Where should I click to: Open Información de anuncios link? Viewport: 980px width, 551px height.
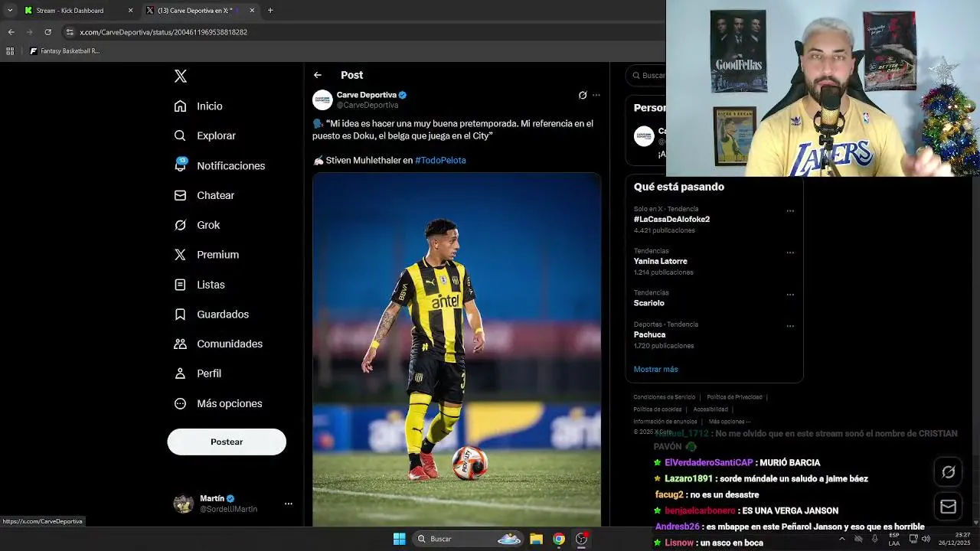(665, 422)
